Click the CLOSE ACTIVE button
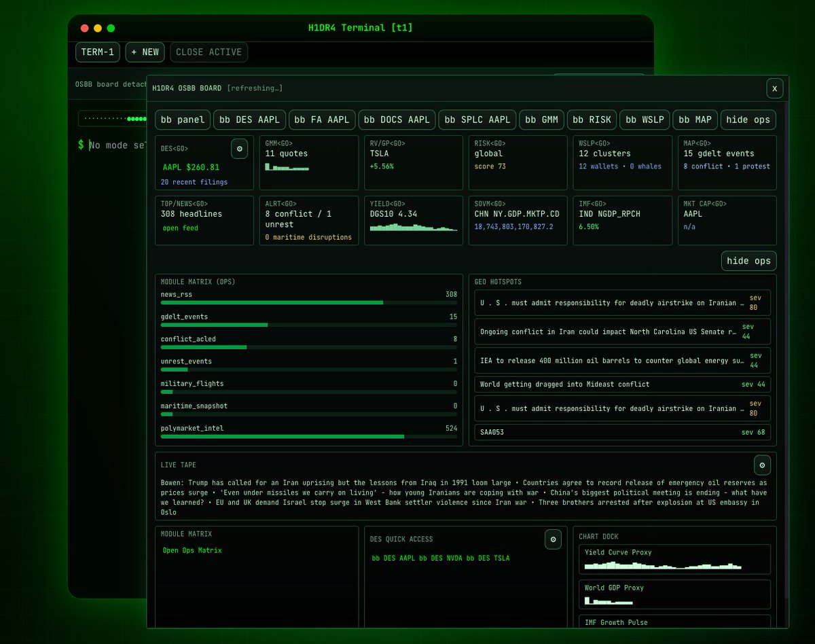 point(209,52)
